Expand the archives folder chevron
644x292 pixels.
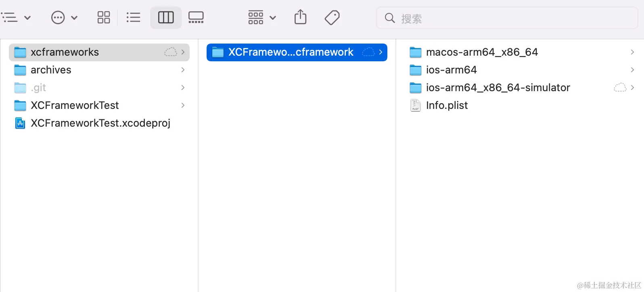(x=183, y=70)
